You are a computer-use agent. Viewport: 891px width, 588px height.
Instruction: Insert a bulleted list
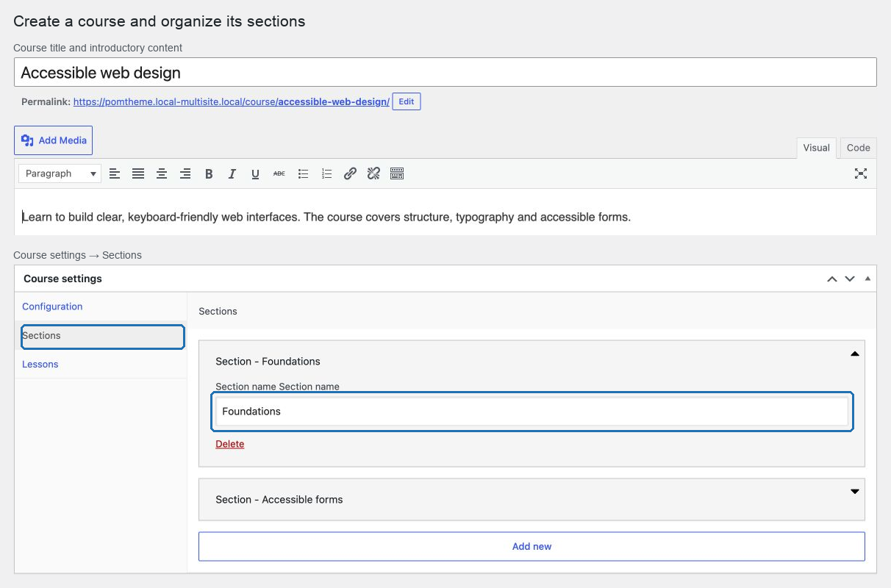coord(303,173)
